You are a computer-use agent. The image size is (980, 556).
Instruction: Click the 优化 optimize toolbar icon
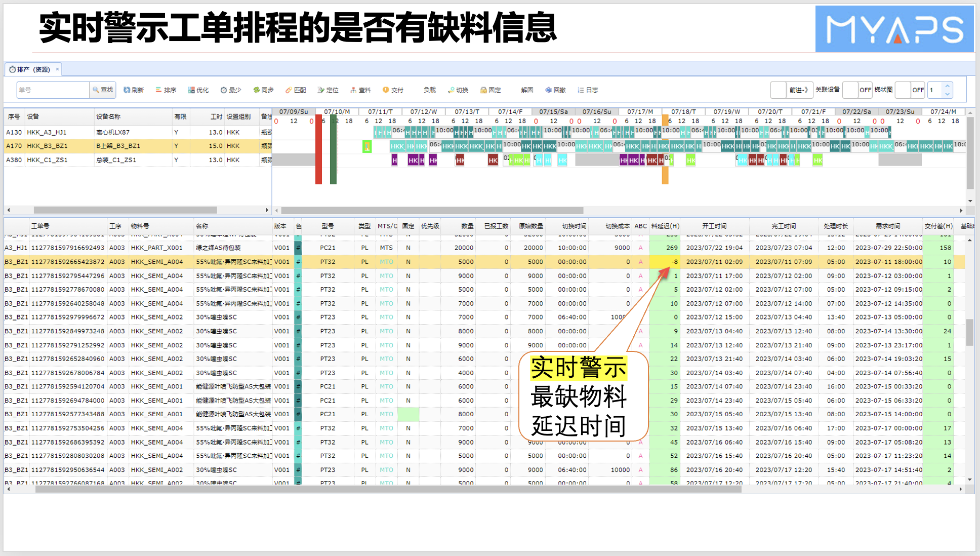[191, 90]
